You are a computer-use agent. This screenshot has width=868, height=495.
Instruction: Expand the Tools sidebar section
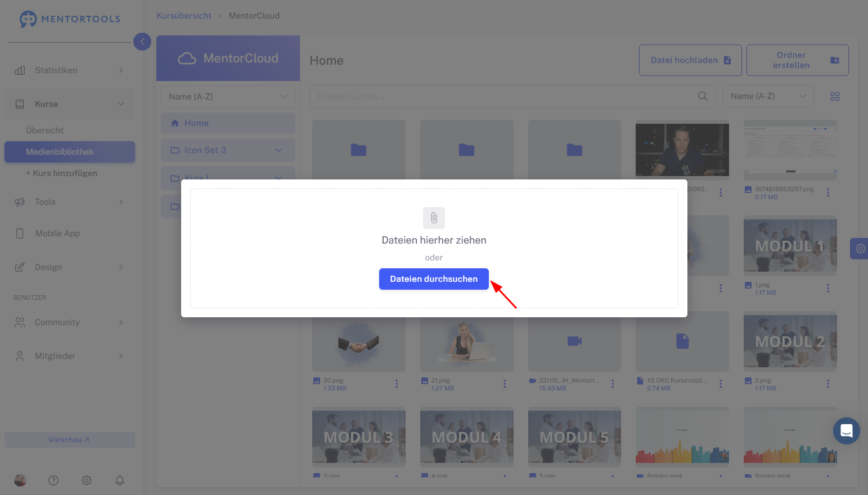(x=121, y=202)
